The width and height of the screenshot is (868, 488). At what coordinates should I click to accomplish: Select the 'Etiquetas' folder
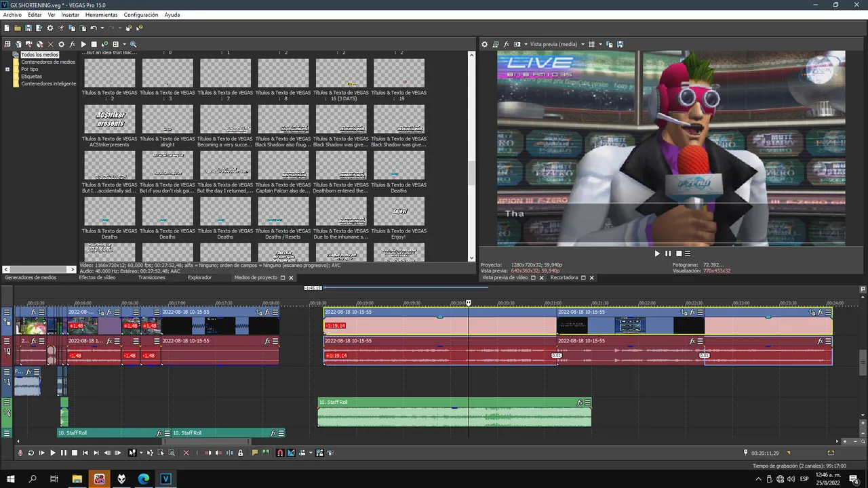[x=31, y=77]
